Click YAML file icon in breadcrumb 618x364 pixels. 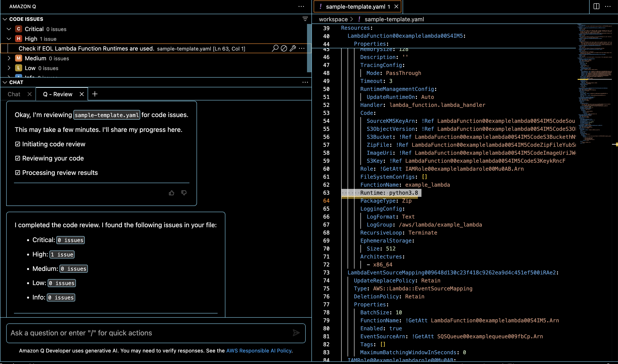(359, 19)
